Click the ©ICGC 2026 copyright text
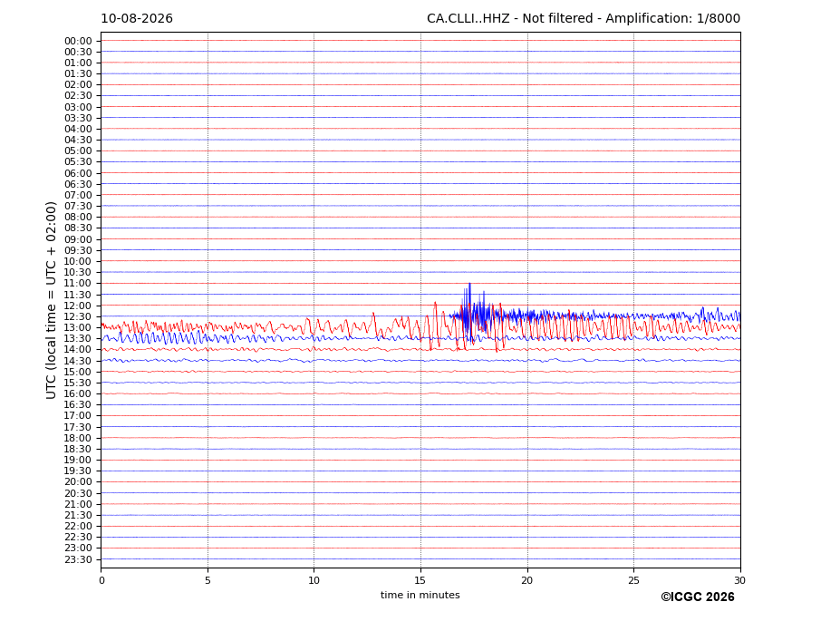Screen dimensions: 840x631 (698, 597)
